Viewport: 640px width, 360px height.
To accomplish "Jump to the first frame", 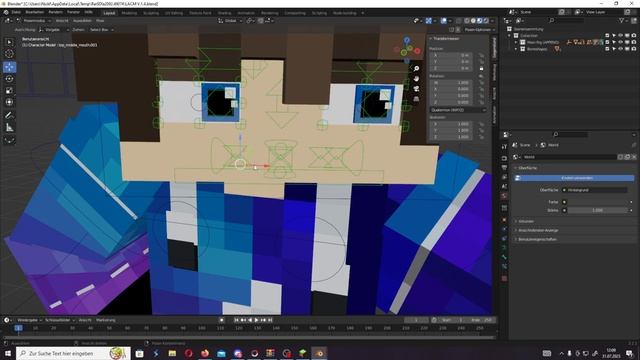I will (237, 320).
